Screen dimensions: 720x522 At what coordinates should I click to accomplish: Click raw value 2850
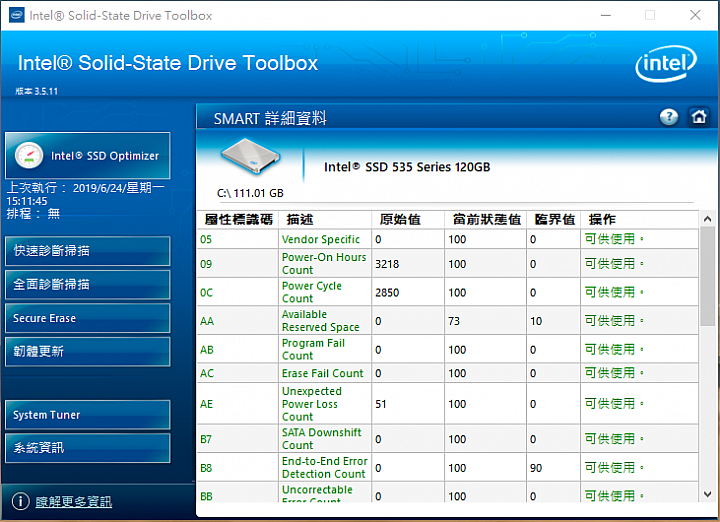coord(387,292)
